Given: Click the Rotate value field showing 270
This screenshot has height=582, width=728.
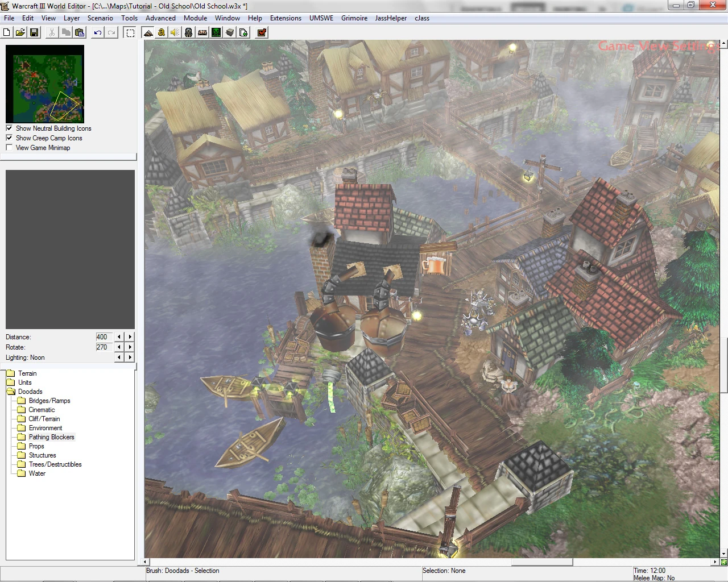Looking at the screenshot, I should (104, 347).
